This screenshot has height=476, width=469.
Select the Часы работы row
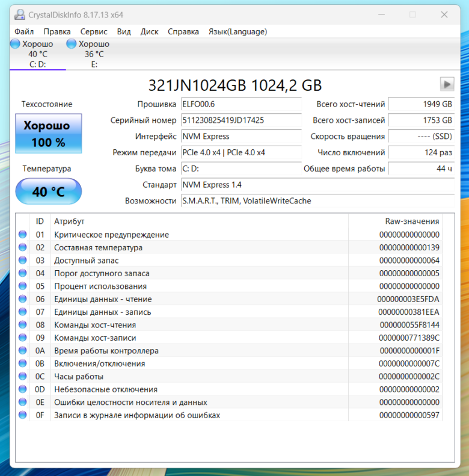[229, 377]
